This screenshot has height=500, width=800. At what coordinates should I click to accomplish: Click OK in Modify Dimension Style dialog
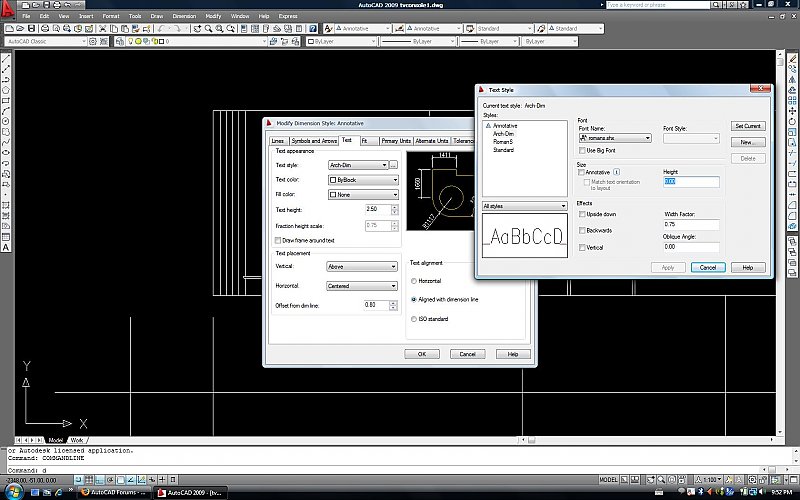click(422, 354)
